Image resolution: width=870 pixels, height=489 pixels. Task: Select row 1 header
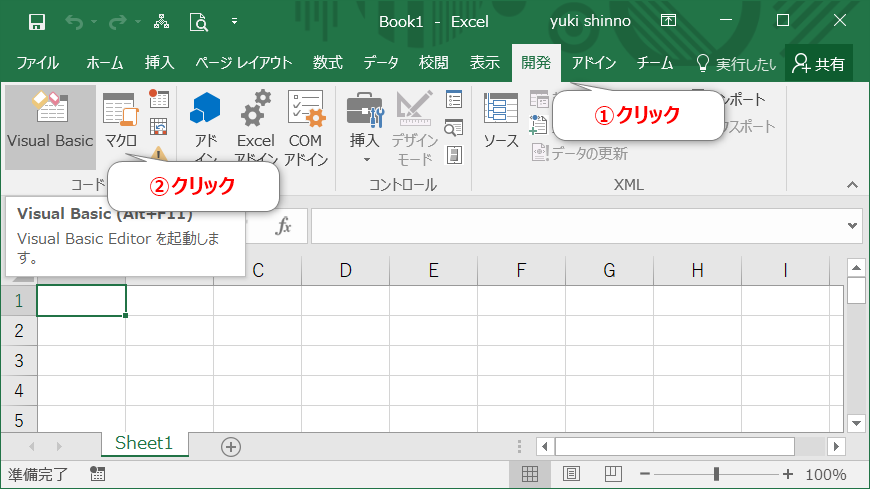pyautogui.click(x=19, y=301)
